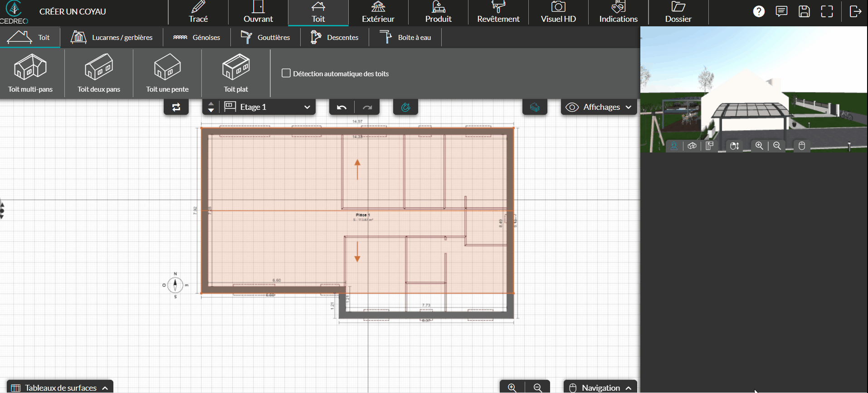Zoom in on the 3D preview
868x393 pixels.
[x=759, y=146]
